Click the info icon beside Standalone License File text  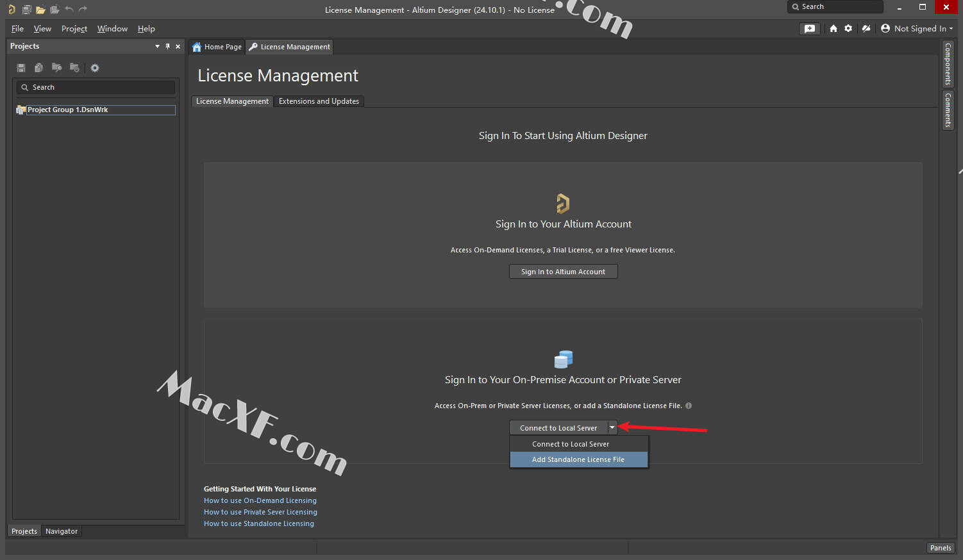pos(689,406)
